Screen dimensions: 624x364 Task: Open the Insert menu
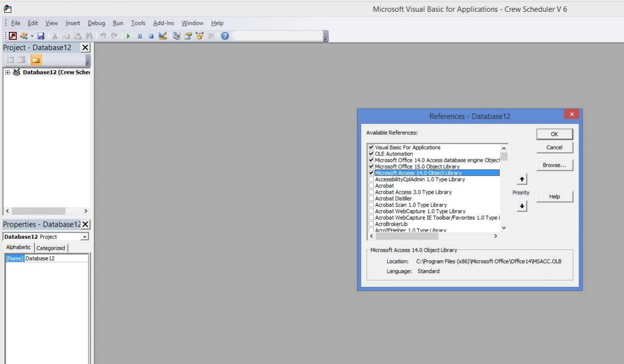[x=73, y=23]
